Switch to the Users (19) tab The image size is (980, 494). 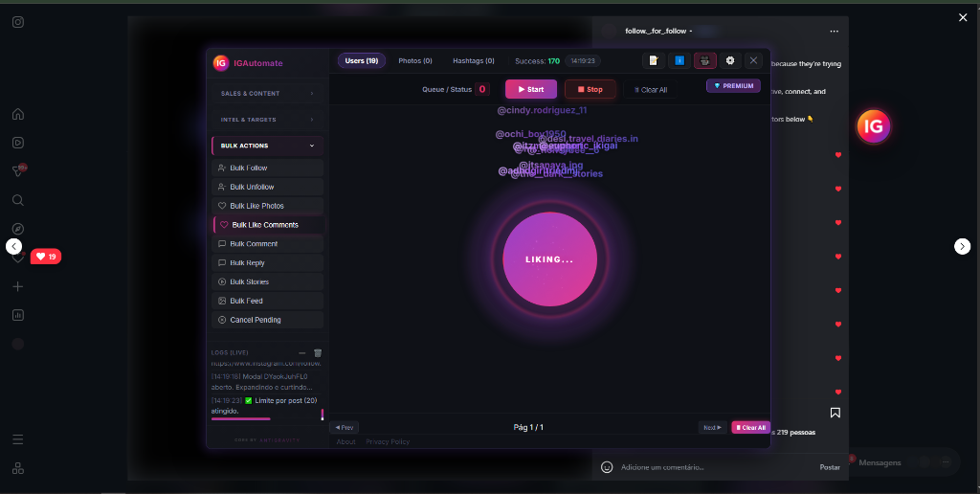362,60
